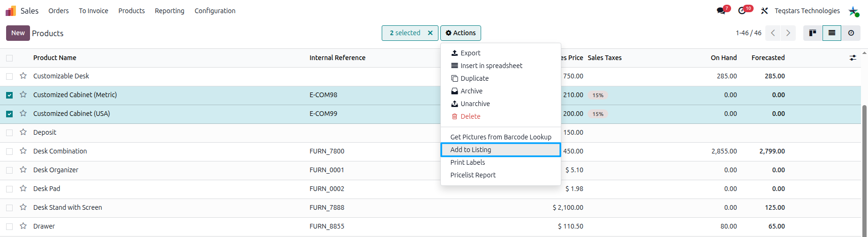Favorite Customized Cabinet (USA) star

pyautogui.click(x=23, y=113)
